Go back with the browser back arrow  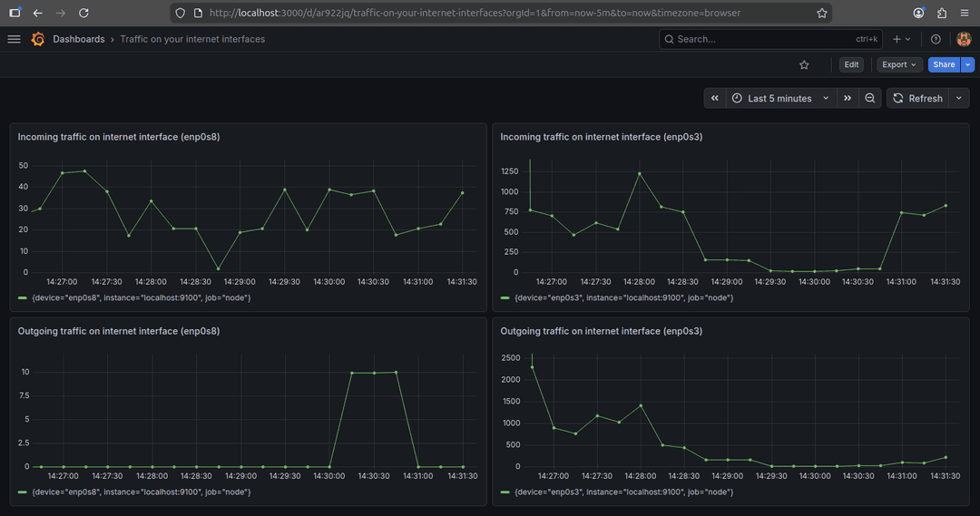[37, 13]
